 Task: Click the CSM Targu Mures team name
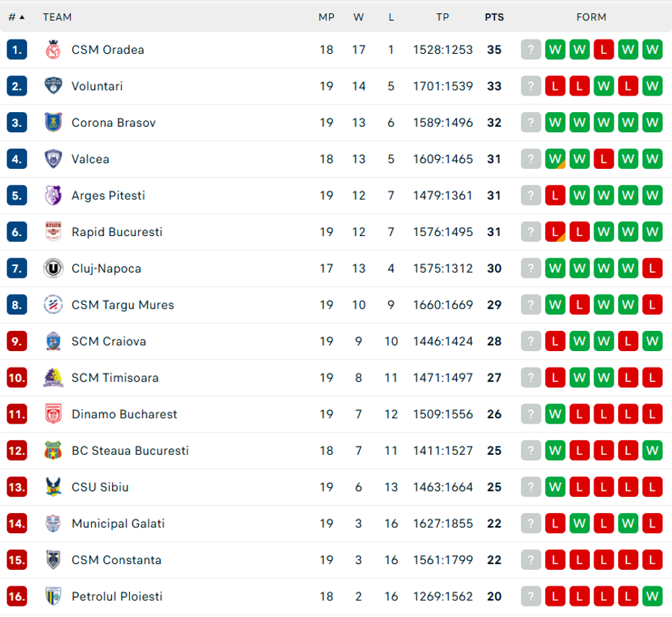[122, 305]
